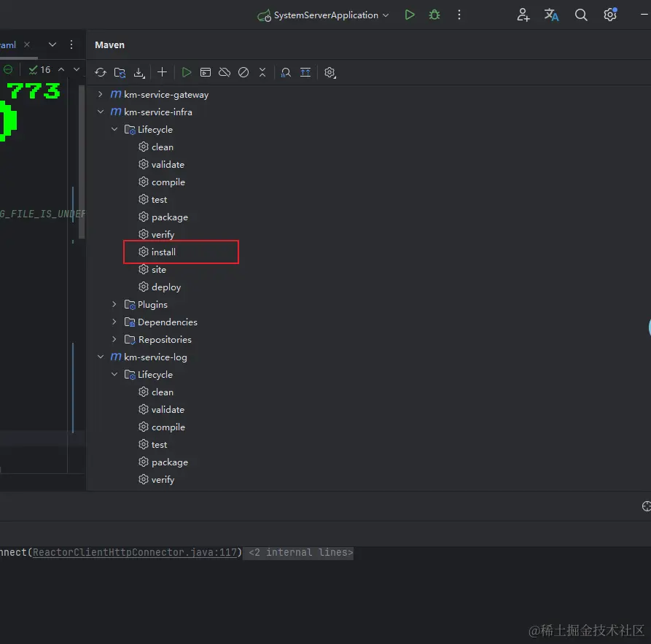Image resolution: width=651 pixels, height=644 pixels.
Task: Open IDE settings gear in title bar
Action: pos(610,15)
